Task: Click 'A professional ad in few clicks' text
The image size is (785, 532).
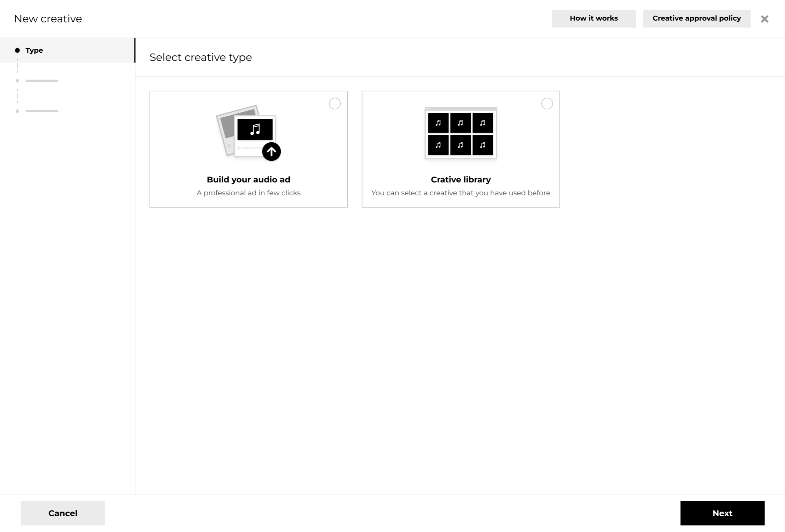Action: point(248,193)
